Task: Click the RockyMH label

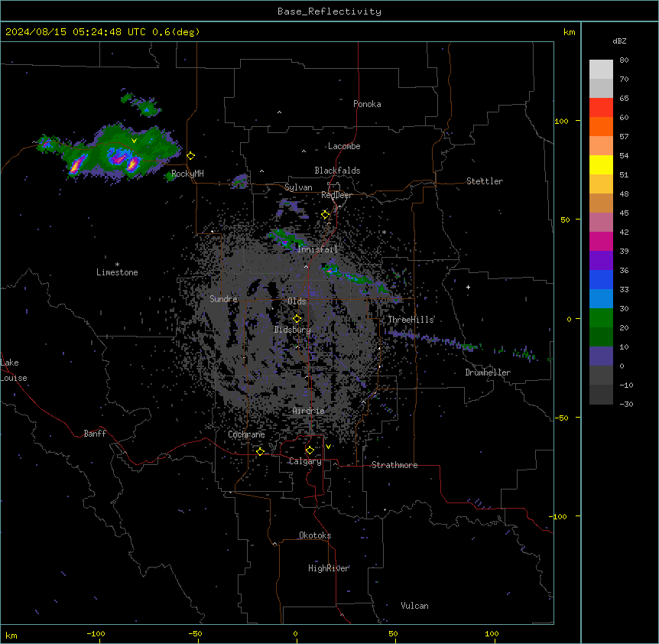Action: (187, 174)
